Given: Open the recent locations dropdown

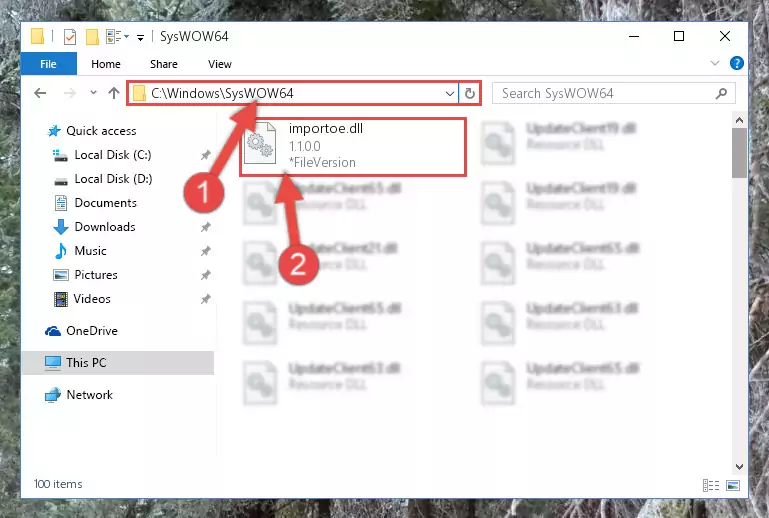Looking at the screenshot, I should 93,92.
